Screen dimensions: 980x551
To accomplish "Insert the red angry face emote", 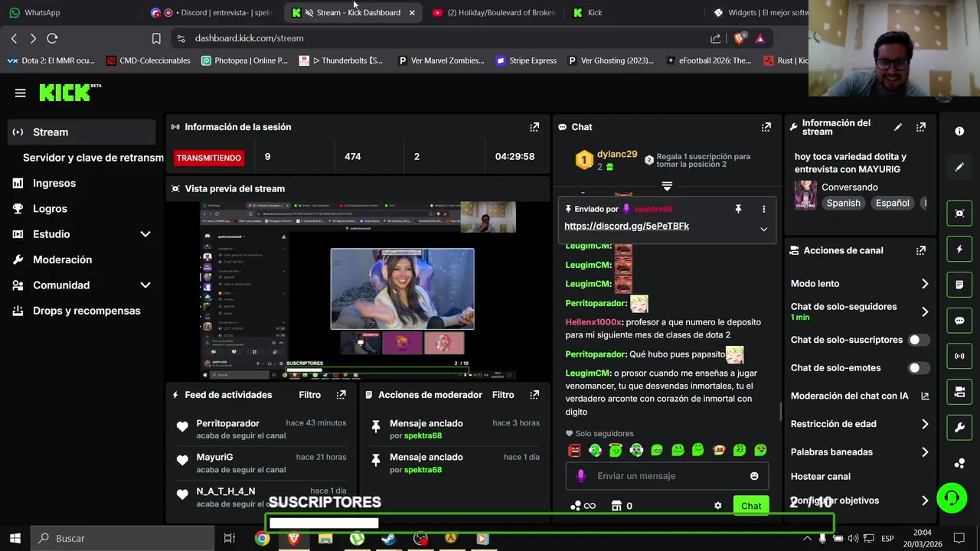I will [x=574, y=451].
